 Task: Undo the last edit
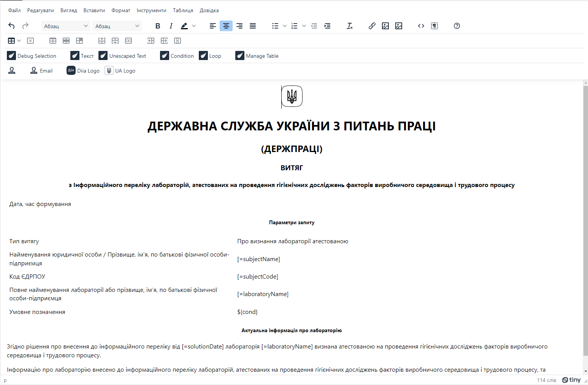click(11, 26)
